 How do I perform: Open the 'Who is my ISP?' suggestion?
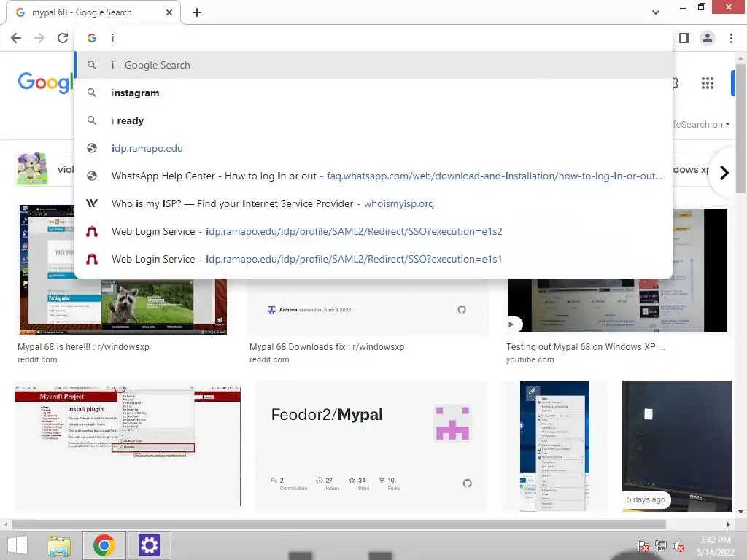[373, 203]
